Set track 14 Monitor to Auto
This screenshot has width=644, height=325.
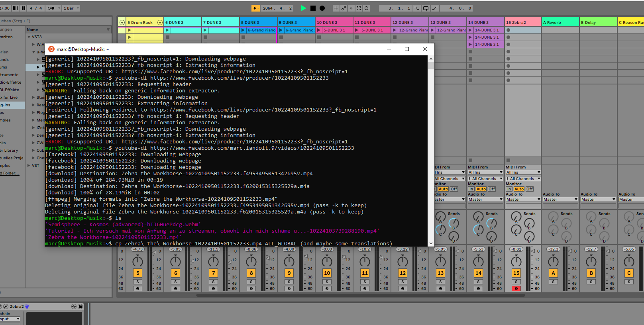(x=481, y=189)
